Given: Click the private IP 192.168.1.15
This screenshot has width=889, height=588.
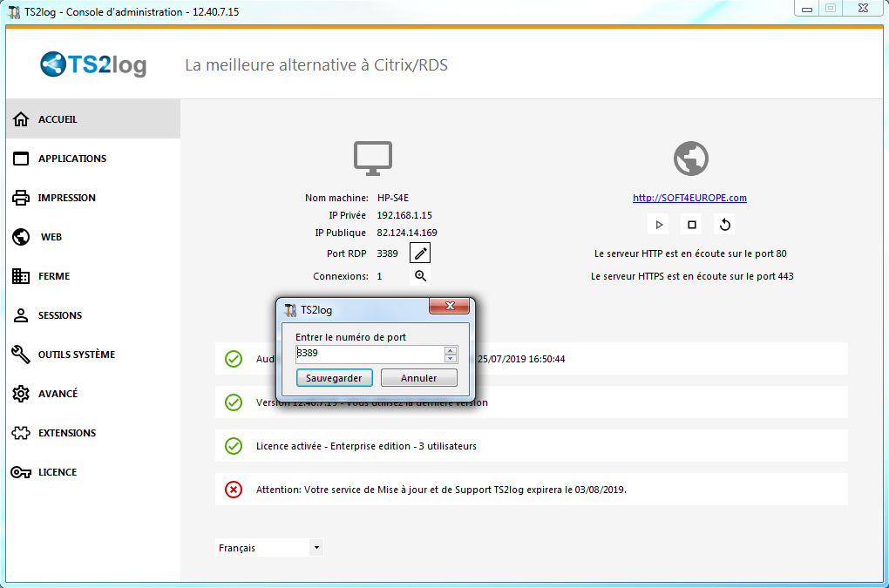Looking at the screenshot, I should click(x=404, y=215).
